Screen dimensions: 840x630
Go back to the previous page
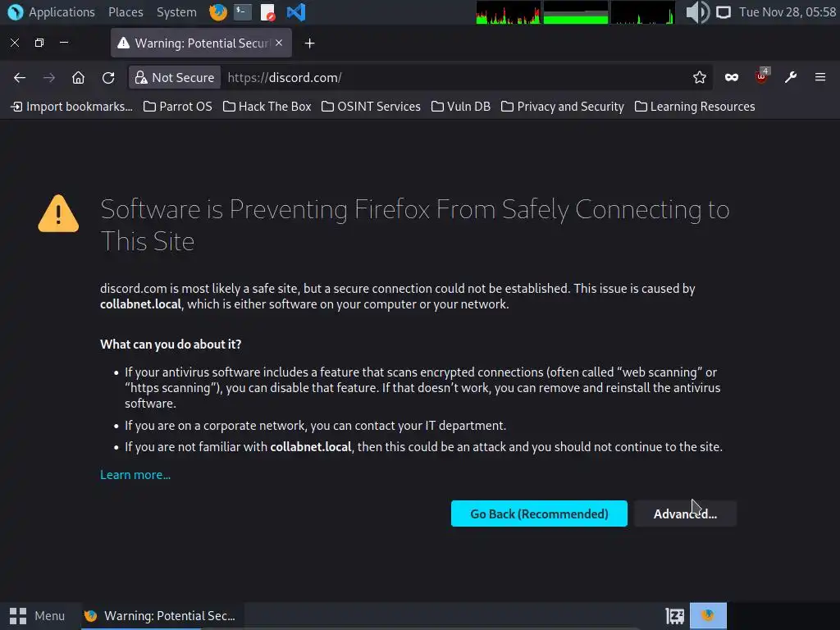[x=20, y=78]
